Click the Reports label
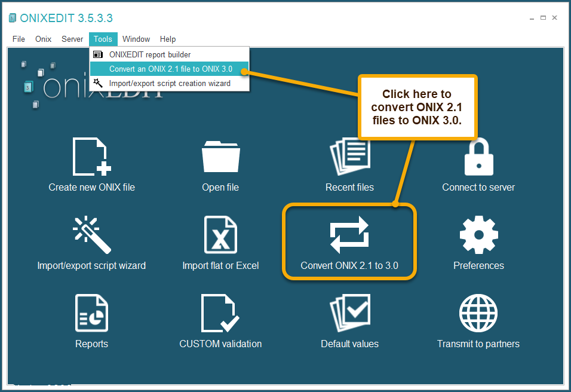This screenshot has width=571, height=392. (x=92, y=344)
